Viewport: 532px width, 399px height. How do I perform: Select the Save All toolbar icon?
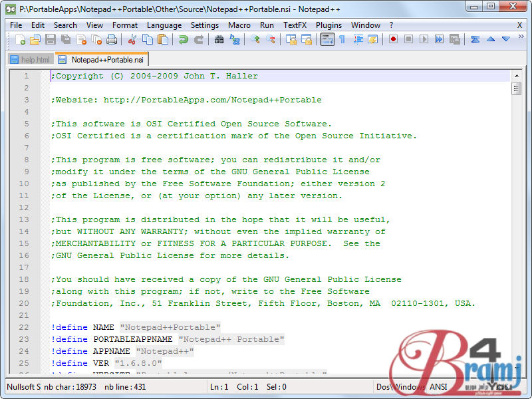click(67, 40)
